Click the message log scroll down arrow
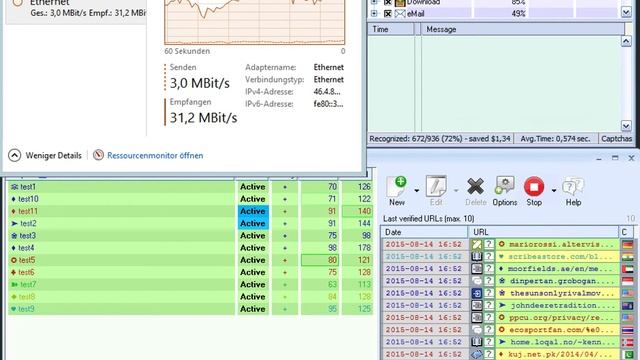The height and width of the screenshot is (360, 640). (x=626, y=125)
